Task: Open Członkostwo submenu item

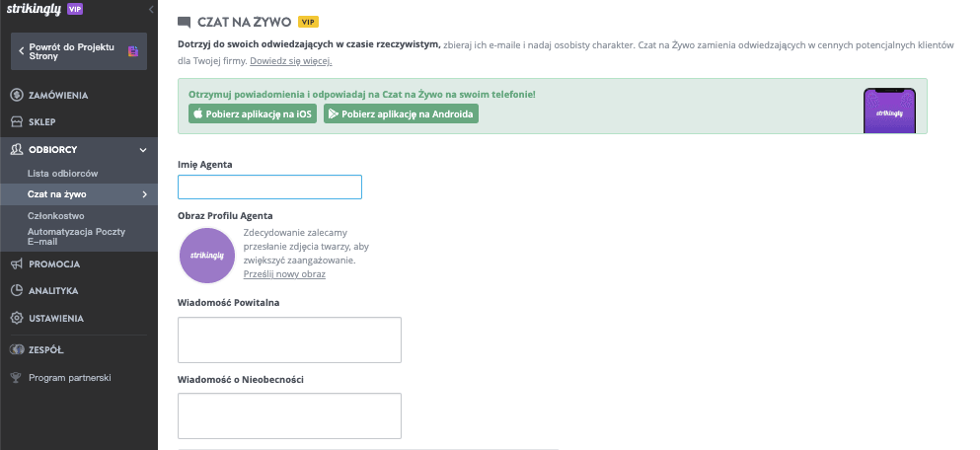Action: point(55,215)
